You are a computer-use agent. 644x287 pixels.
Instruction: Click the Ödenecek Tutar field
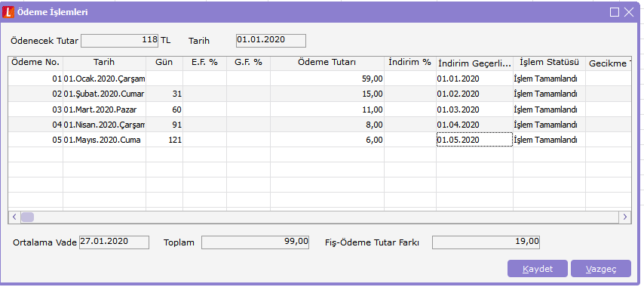pos(120,40)
